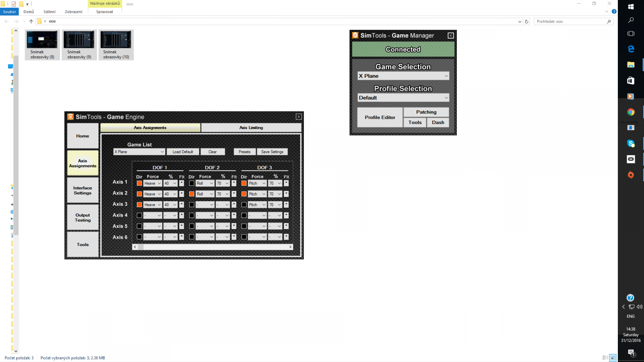This screenshot has height=362, width=644.
Task: Toggle Axis 6 DOF 2 direction box
Action: pyautogui.click(x=192, y=237)
